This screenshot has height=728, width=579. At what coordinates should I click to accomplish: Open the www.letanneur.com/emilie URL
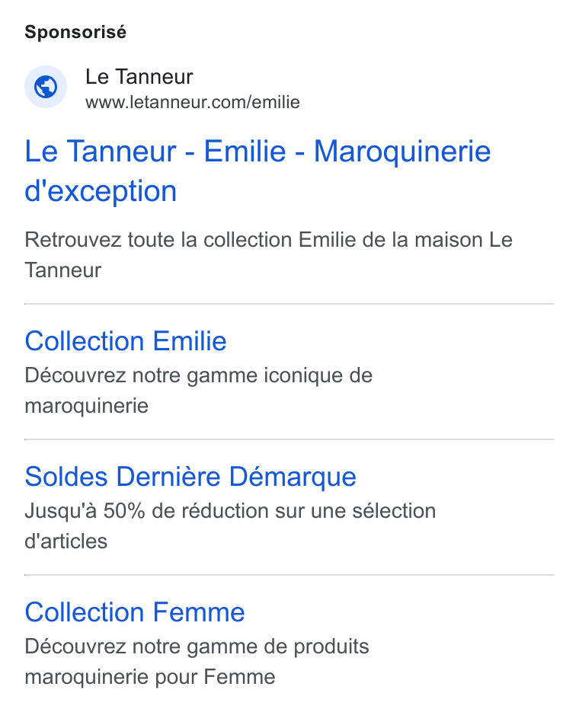pos(193,102)
